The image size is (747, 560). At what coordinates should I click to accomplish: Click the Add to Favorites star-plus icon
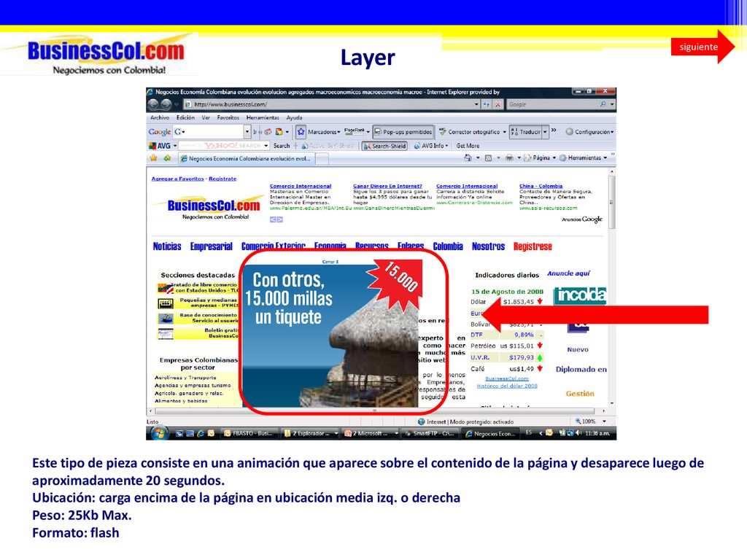point(167,157)
